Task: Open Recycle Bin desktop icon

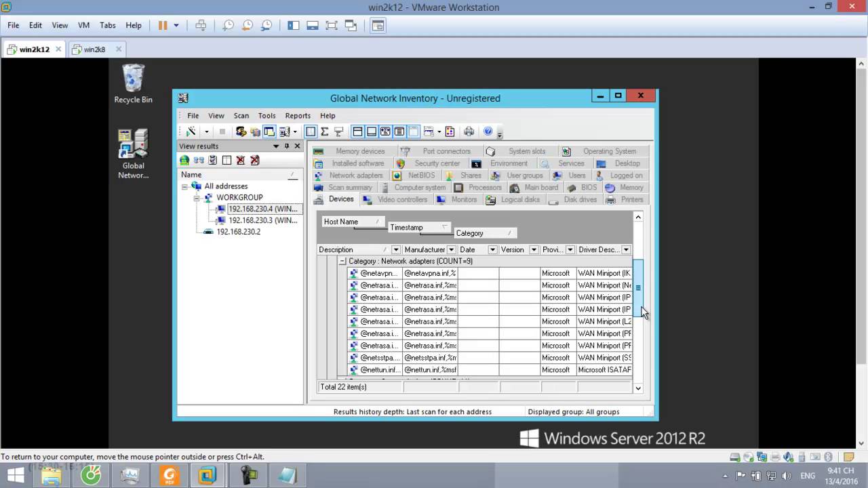Action: [x=133, y=83]
